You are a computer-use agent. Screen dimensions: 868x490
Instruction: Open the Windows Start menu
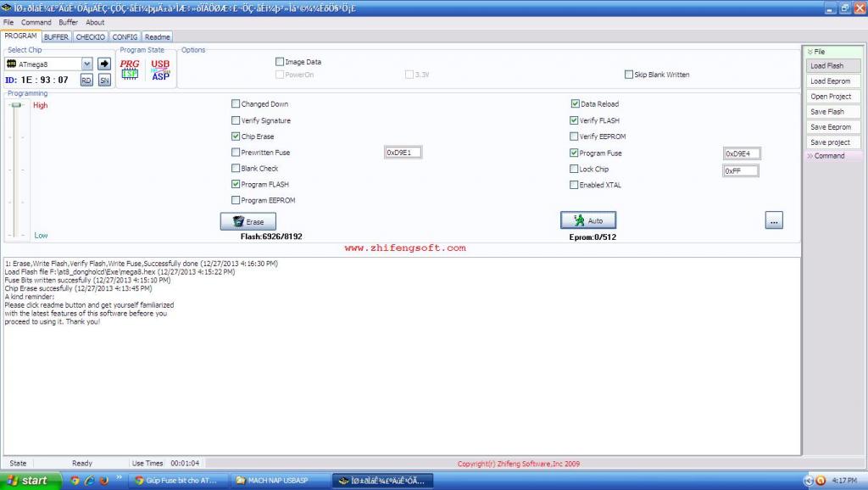(31, 481)
